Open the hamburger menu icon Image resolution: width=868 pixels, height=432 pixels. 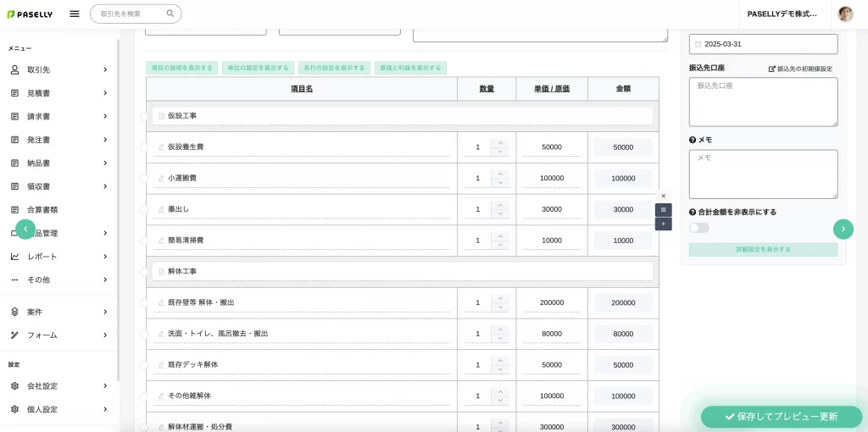point(75,14)
